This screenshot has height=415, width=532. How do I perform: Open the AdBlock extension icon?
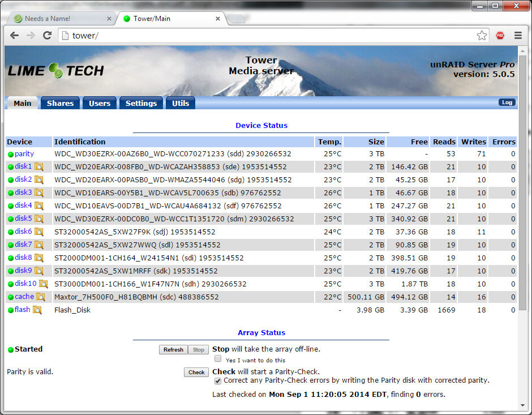click(x=500, y=35)
